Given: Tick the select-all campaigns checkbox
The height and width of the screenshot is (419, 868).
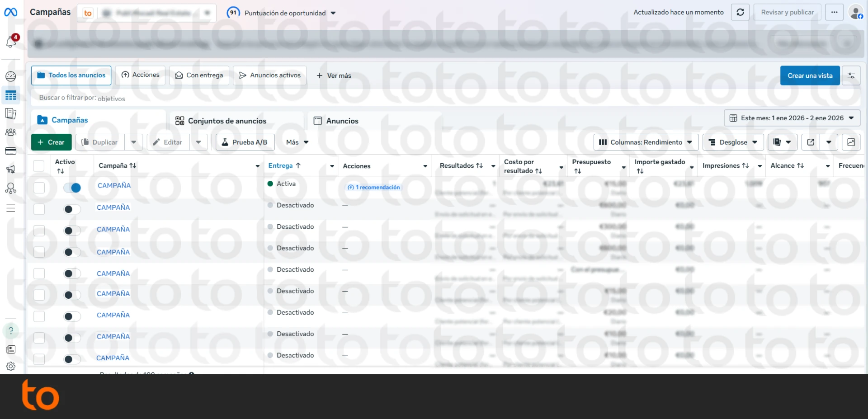Looking at the screenshot, I should [39, 166].
